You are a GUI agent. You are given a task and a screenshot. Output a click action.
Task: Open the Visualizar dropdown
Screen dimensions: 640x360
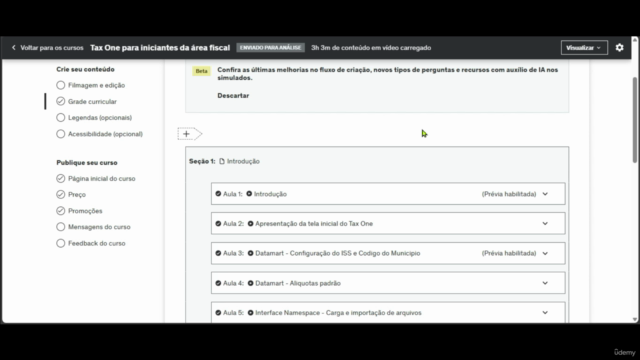(x=584, y=48)
